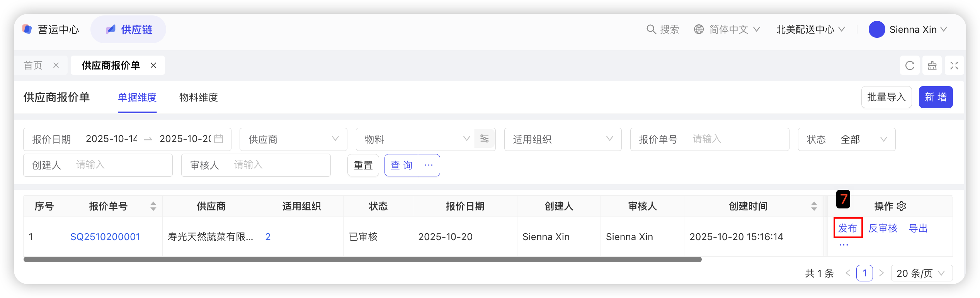Click the horizontal table scrollbar
The height and width of the screenshot is (298, 980).
point(362,259)
